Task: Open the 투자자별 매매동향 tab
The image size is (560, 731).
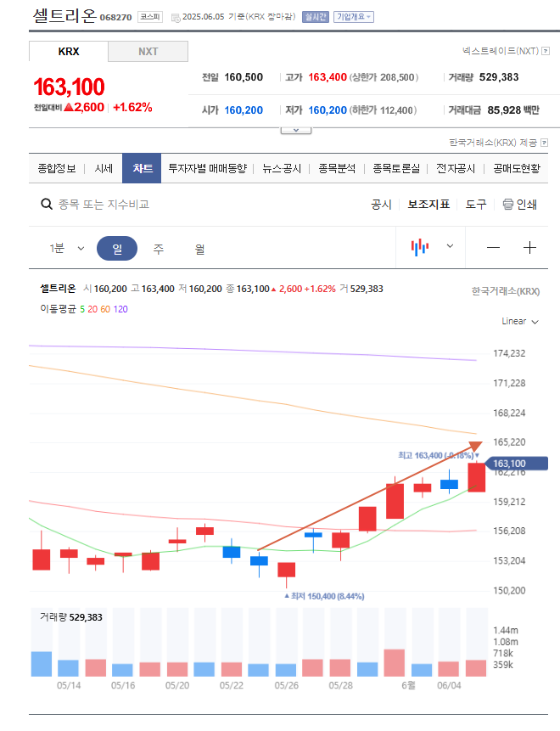Action: tap(207, 168)
